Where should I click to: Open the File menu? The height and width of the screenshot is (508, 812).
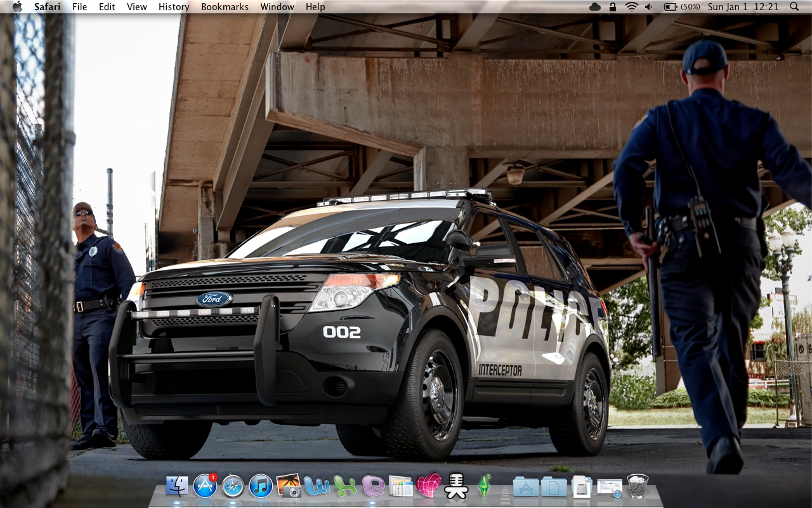[80, 7]
